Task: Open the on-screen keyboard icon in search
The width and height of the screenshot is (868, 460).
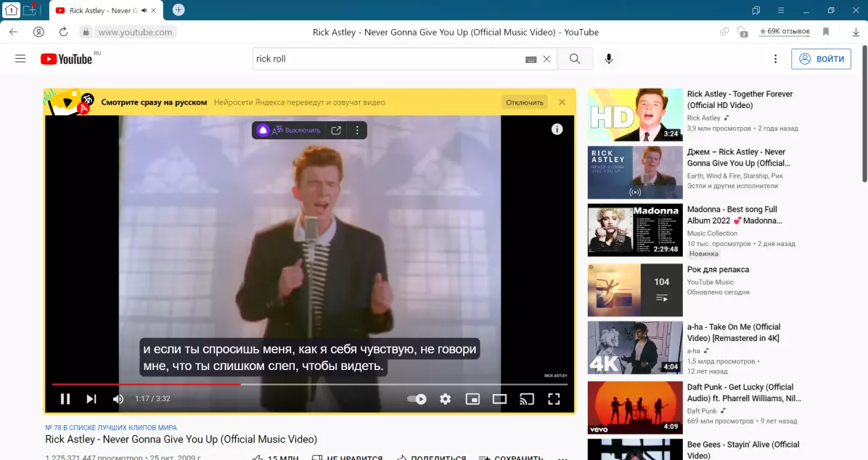Action: [x=531, y=59]
